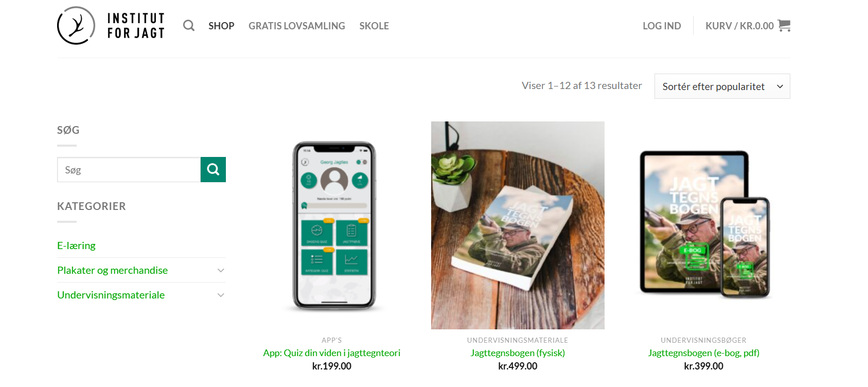Image resolution: width=868 pixels, height=387 pixels.
Task: Open the Sortér efter popularitet dropdown
Action: point(722,86)
